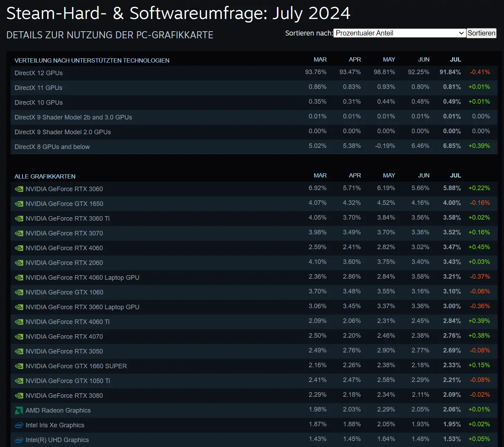Viewport: 504px width, 447px height.
Task: Select the 'DirectX 12 GPUs' row label
Action: tap(39, 73)
